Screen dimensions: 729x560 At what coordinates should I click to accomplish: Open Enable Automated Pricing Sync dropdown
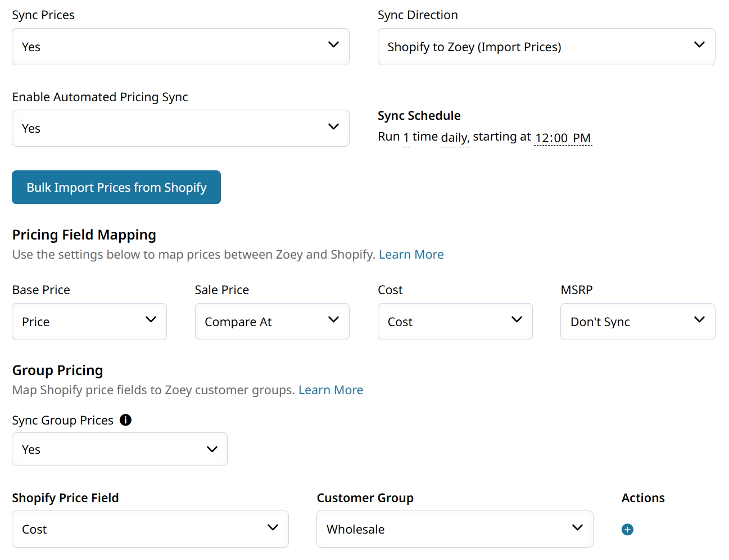[180, 128]
